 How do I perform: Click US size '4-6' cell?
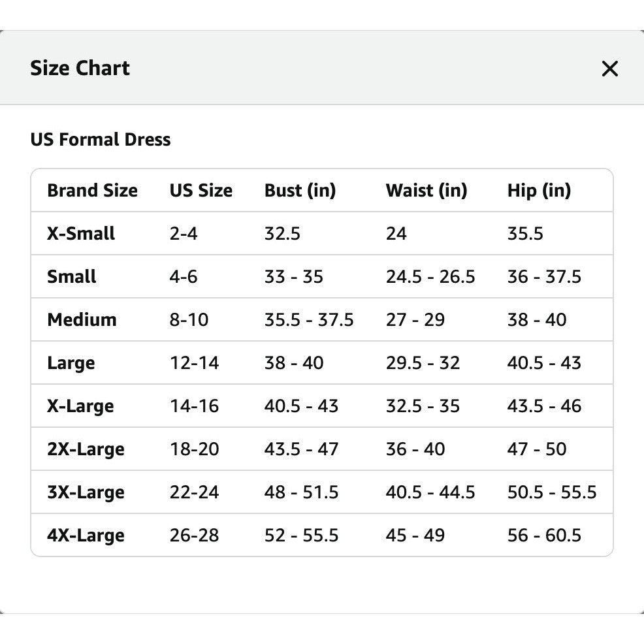[x=184, y=277]
